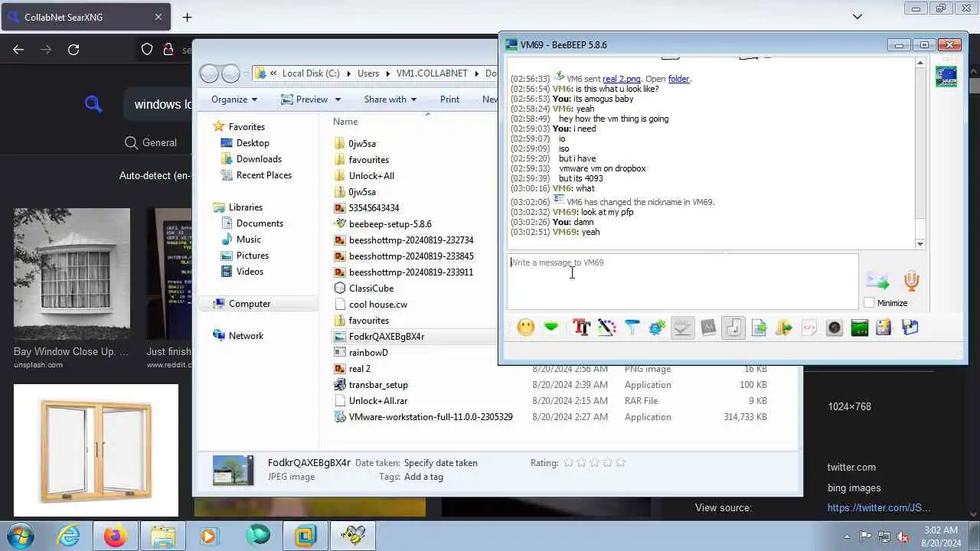Click the blue funnel filter icon
Screen dimensions: 980x551
tap(632, 328)
